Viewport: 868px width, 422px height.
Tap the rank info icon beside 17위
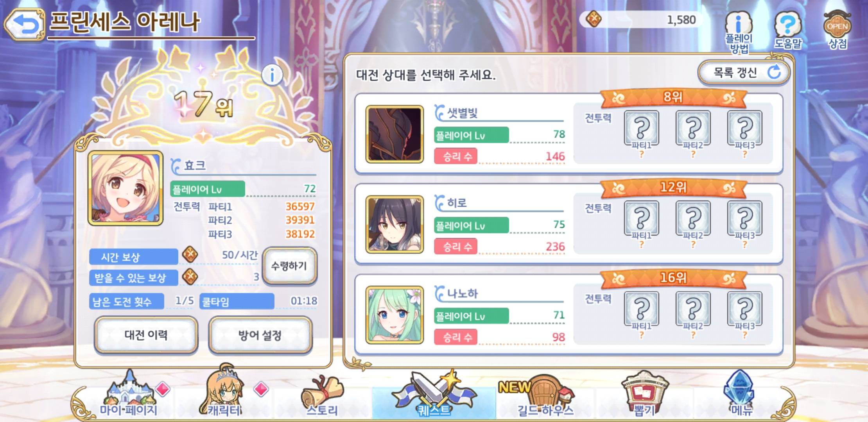[272, 75]
